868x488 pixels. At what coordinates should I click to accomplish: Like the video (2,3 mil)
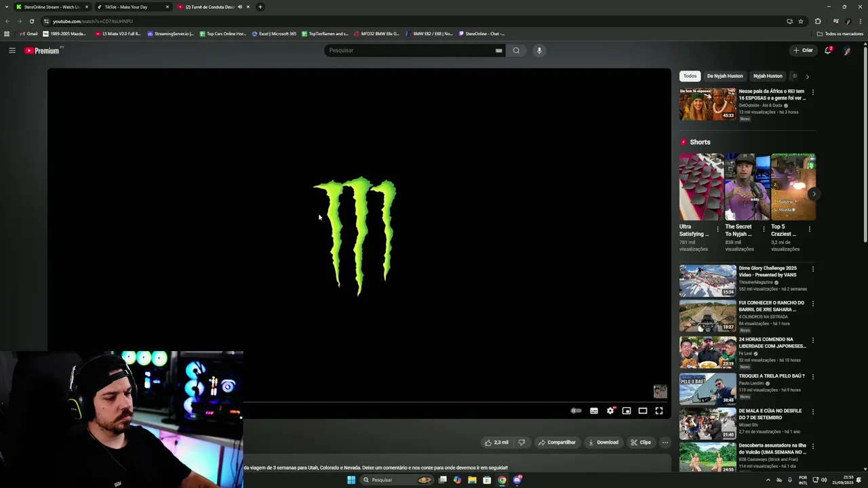pos(496,443)
